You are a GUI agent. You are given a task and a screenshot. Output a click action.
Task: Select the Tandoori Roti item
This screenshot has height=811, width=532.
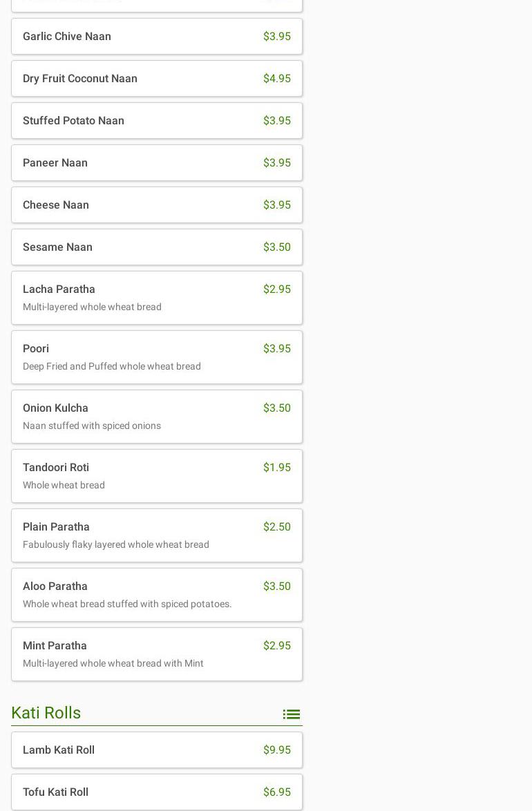point(156,476)
